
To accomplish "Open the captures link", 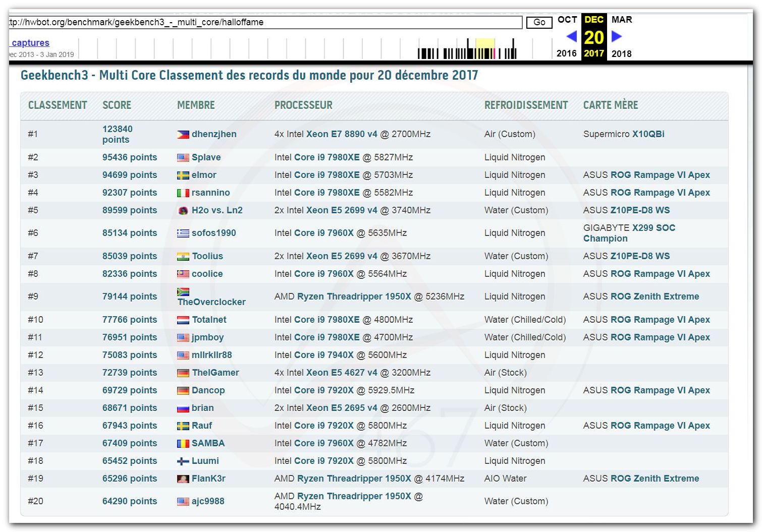I will click(30, 43).
